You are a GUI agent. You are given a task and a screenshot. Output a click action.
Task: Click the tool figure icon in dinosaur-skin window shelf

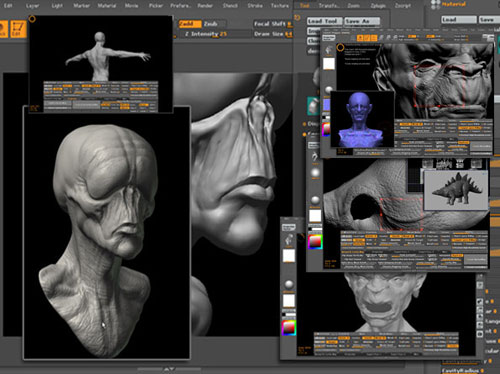tap(315, 156)
